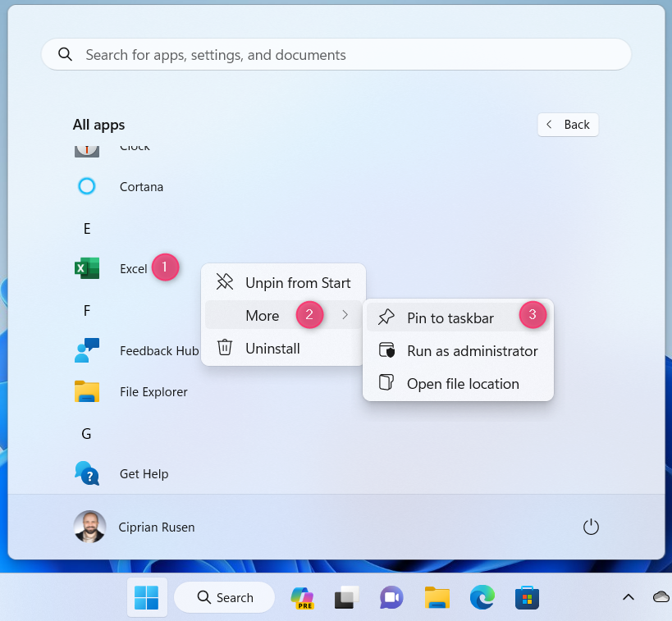The image size is (672, 621).
Task: Click the magnifier icon in Start search
Action: 65,54
